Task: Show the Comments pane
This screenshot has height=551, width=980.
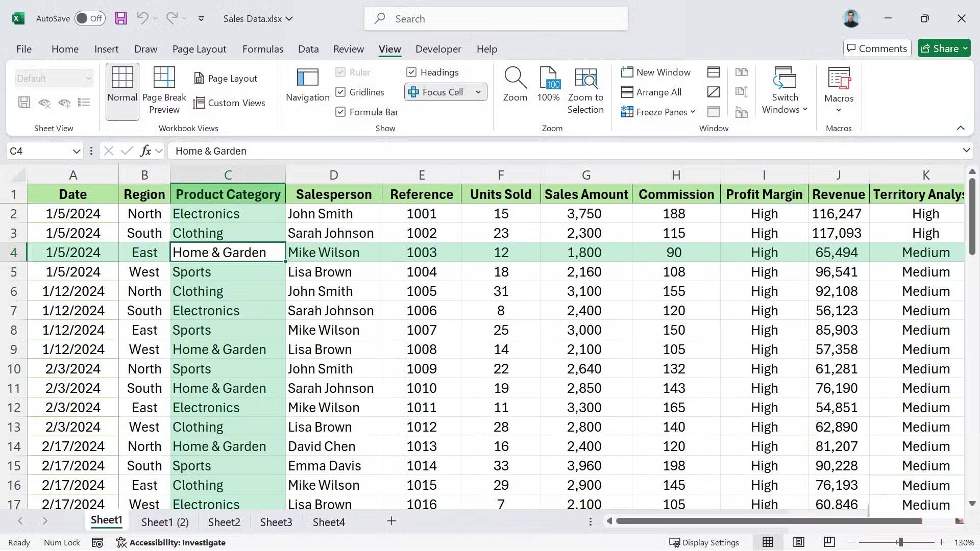Action: tap(877, 48)
